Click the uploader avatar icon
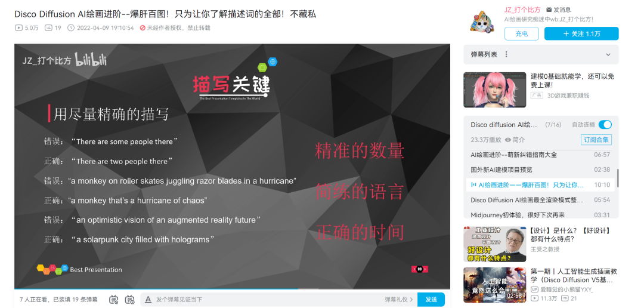Image resolution: width=644 pixels, height=308 pixels. click(482, 21)
